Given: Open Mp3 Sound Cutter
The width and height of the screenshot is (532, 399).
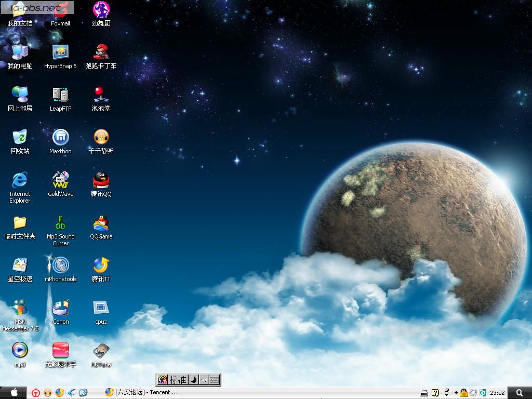Looking at the screenshot, I should click(60, 223).
